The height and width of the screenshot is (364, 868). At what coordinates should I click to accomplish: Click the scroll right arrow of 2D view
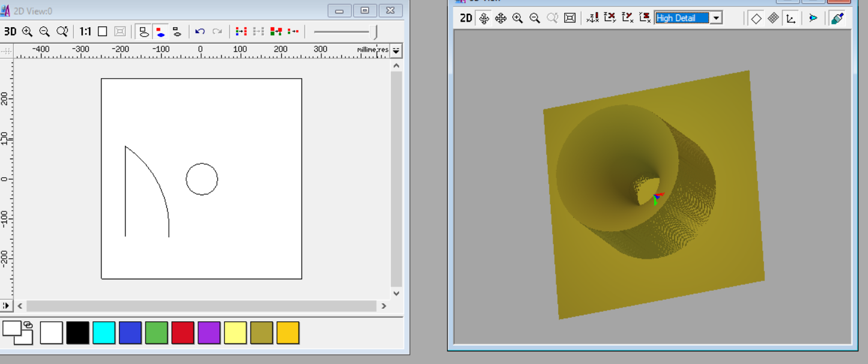(x=383, y=306)
